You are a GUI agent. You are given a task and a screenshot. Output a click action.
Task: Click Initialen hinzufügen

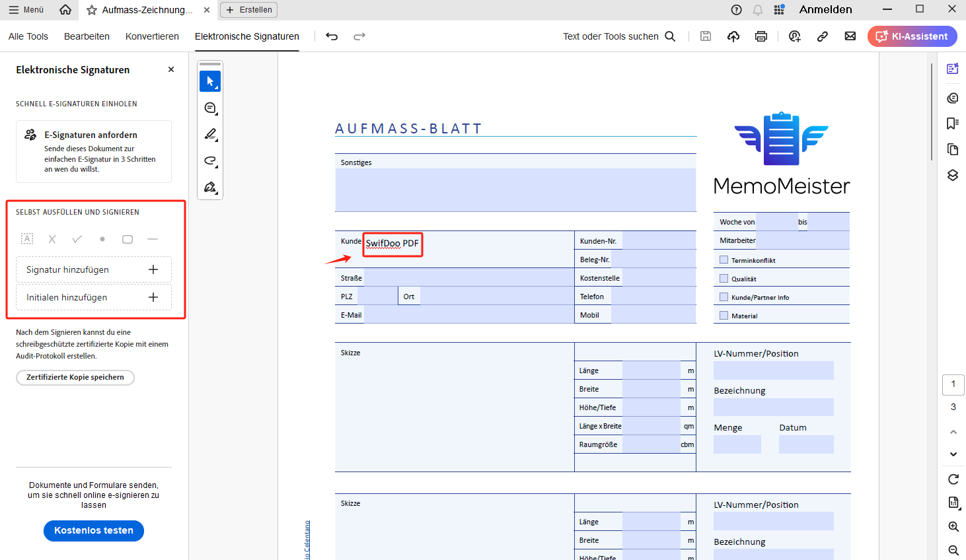[94, 297]
